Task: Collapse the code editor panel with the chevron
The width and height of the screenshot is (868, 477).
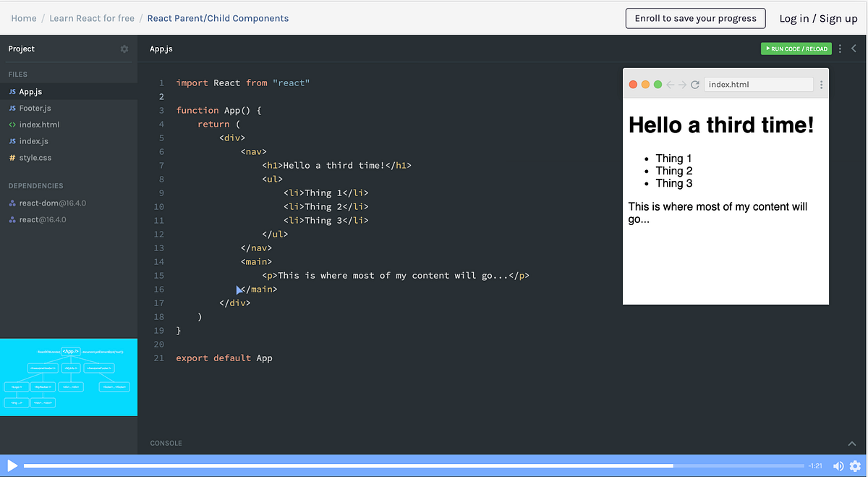Action: click(854, 48)
